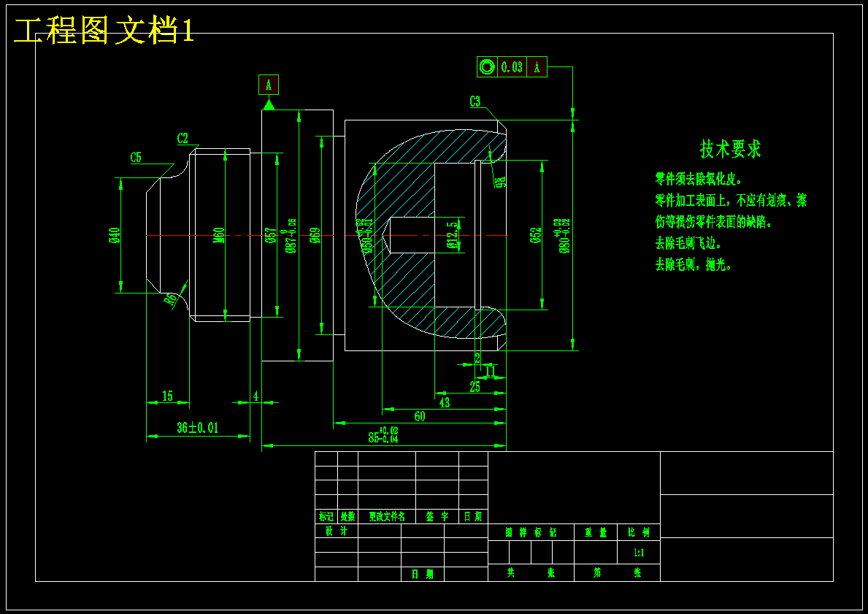Click the 设计 title block cell

(336, 531)
